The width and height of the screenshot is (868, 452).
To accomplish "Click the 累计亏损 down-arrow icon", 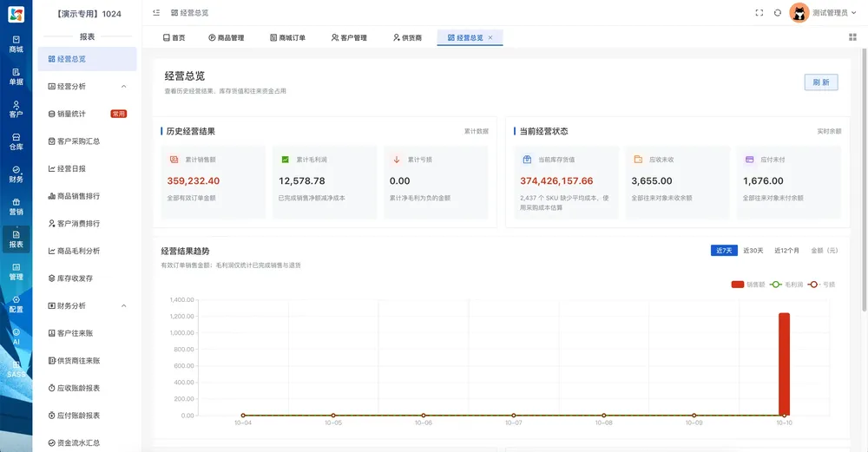I will coord(397,160).
